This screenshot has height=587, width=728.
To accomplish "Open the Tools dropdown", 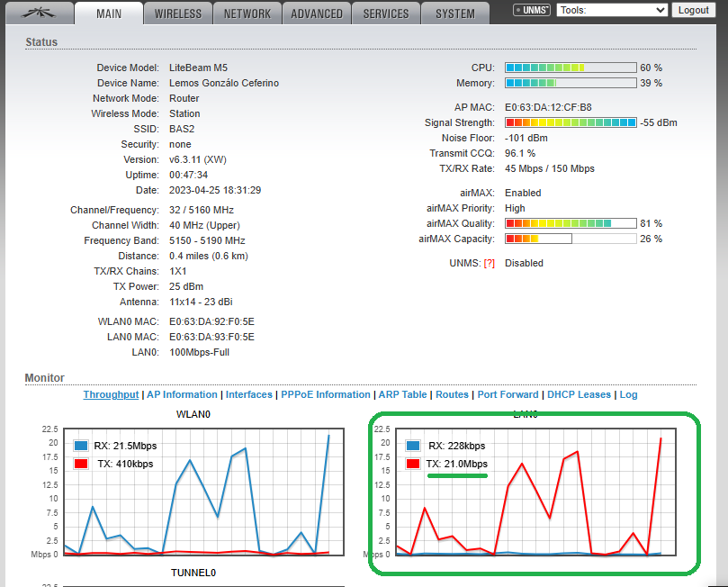I will click(612, 10).
